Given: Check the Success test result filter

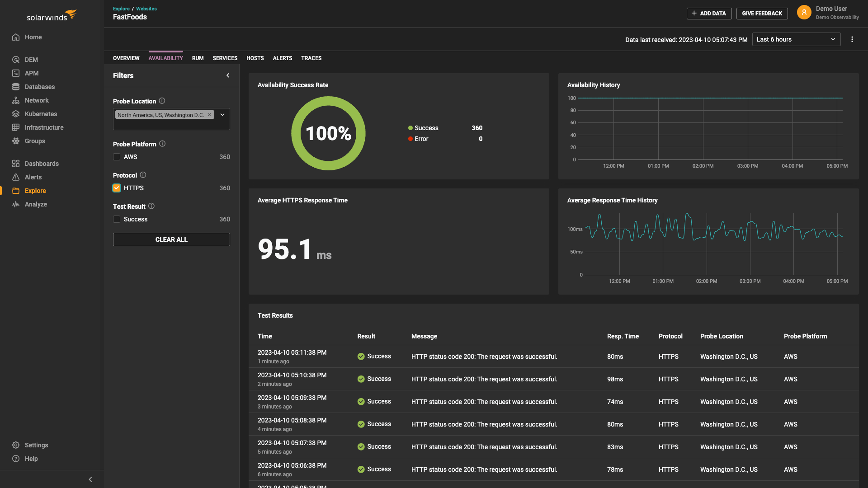Looking at the screenshot, I should (x=116, y=219).
